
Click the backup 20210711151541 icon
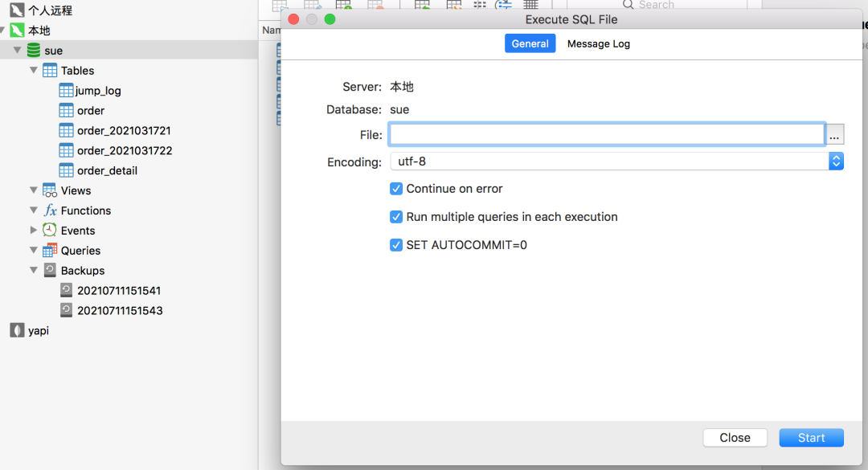(x=66, y=290)
